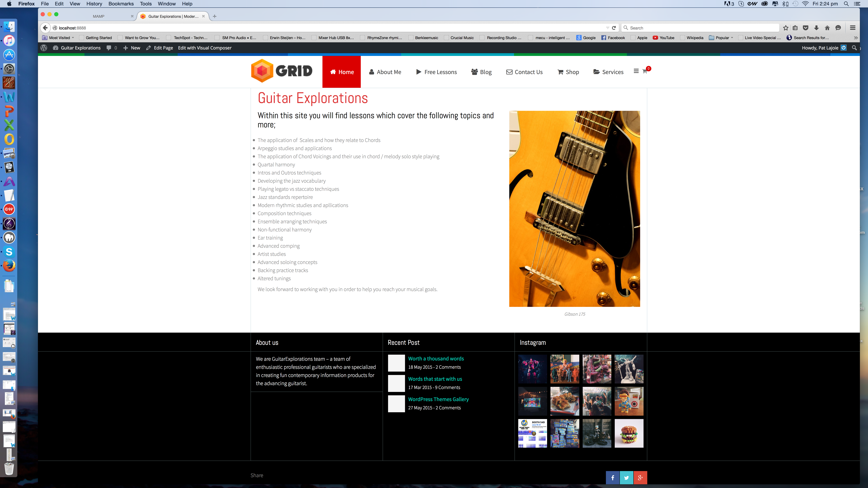Viewport: 868px width, 488px height.
Task: Click the burger Instagram thumbnail
Action: click(629, 433)
